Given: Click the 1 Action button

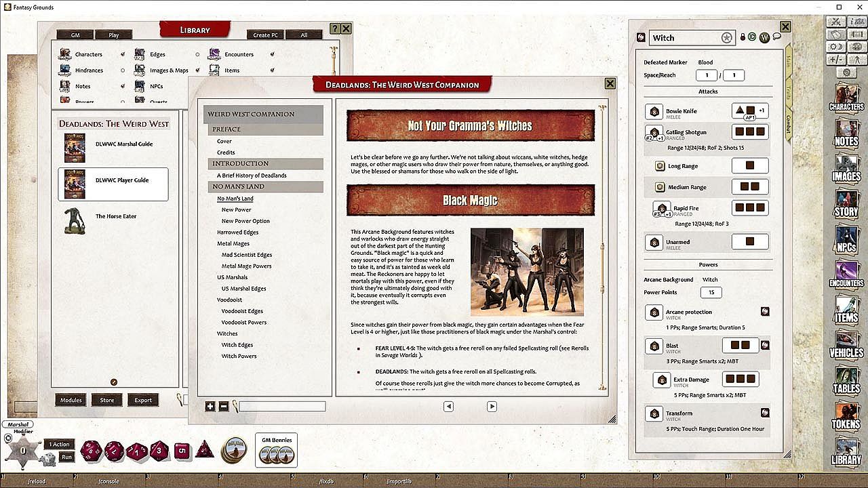Looking at the screenshot, I should [x=60, y=445].
